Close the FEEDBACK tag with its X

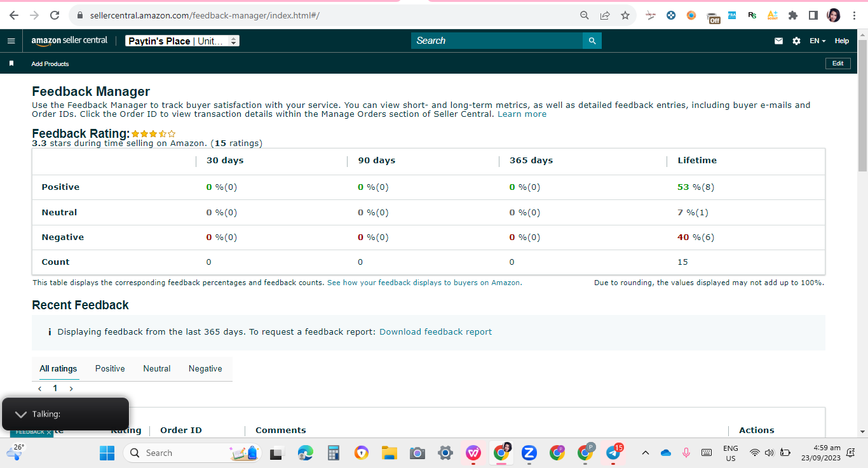tap(49, 432)
